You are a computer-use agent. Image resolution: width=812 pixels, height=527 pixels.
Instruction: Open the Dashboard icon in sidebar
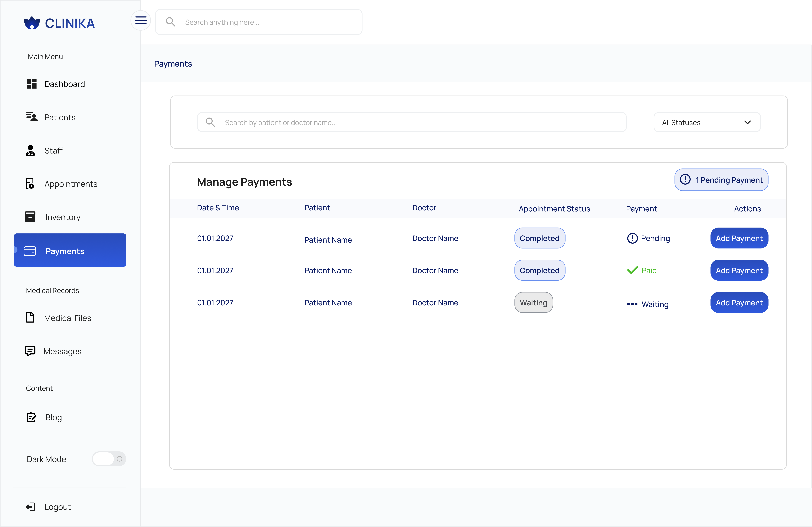click(32, 84)
